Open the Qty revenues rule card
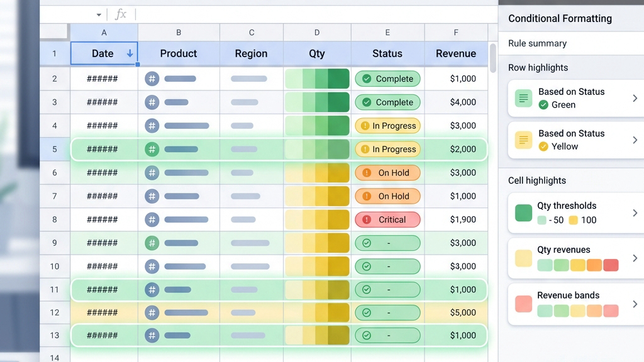Image resolution: width=644 pixels, height=362 pixels. click(576, 258)
